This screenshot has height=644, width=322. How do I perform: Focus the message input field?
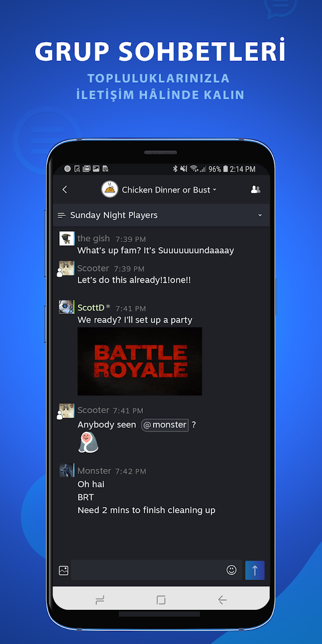[x=156, y=570]
